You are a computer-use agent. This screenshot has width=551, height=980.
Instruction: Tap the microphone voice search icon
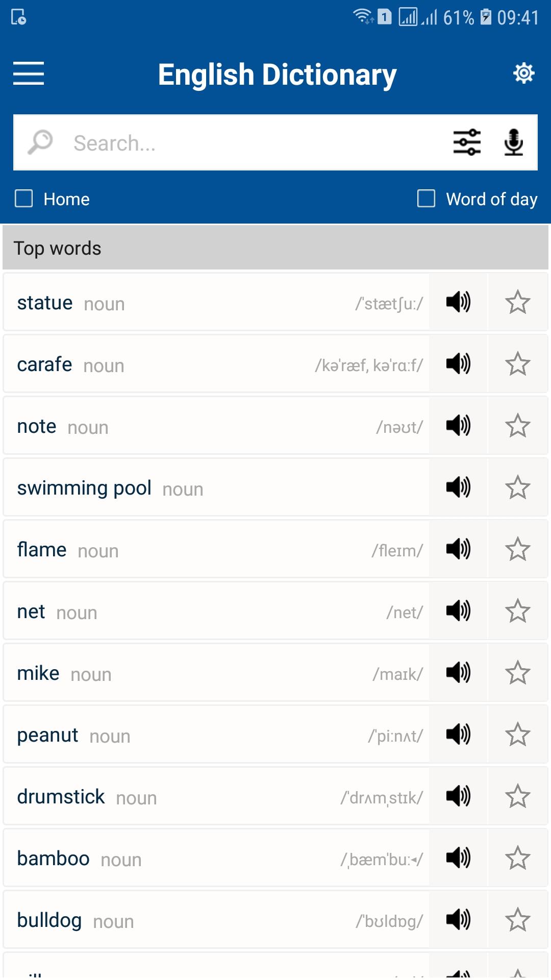[513, 142]
